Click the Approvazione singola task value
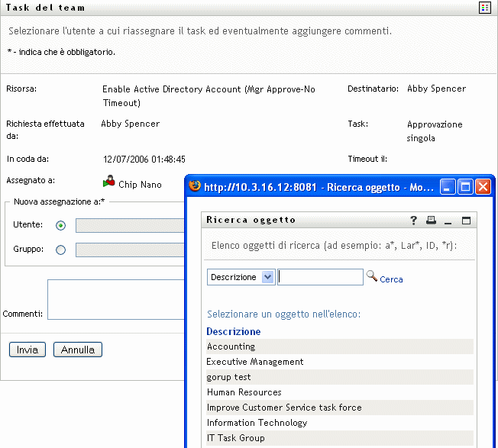The width and height of the screenshot is (498, 448). [435, 131]
